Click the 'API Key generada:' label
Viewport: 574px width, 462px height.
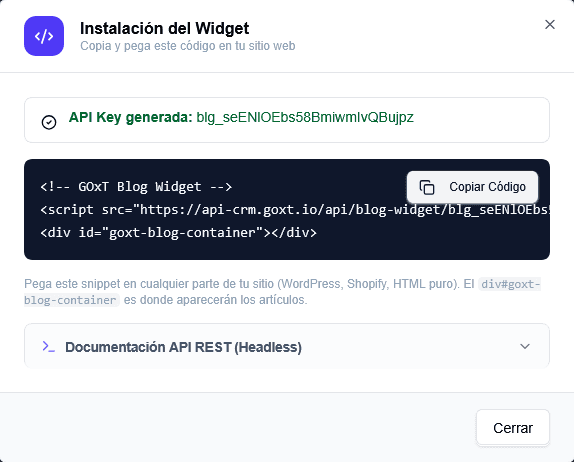tap(130, 118)
